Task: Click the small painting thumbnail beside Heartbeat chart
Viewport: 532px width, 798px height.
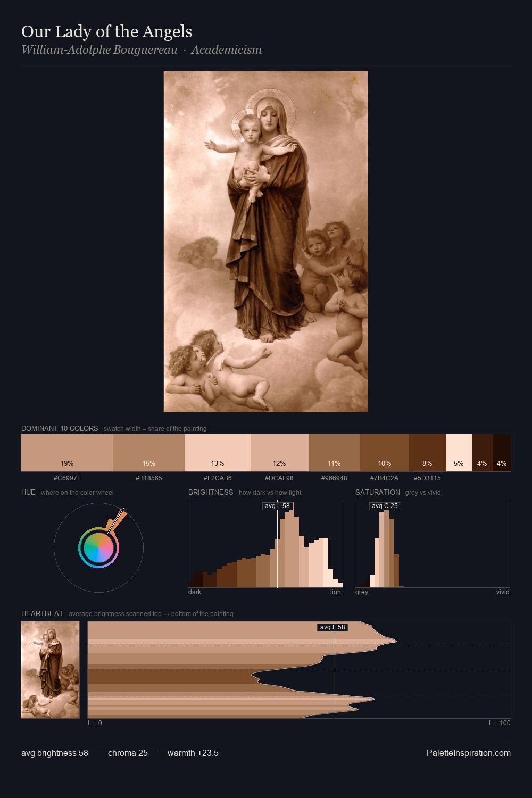Action: click(50, 670)
